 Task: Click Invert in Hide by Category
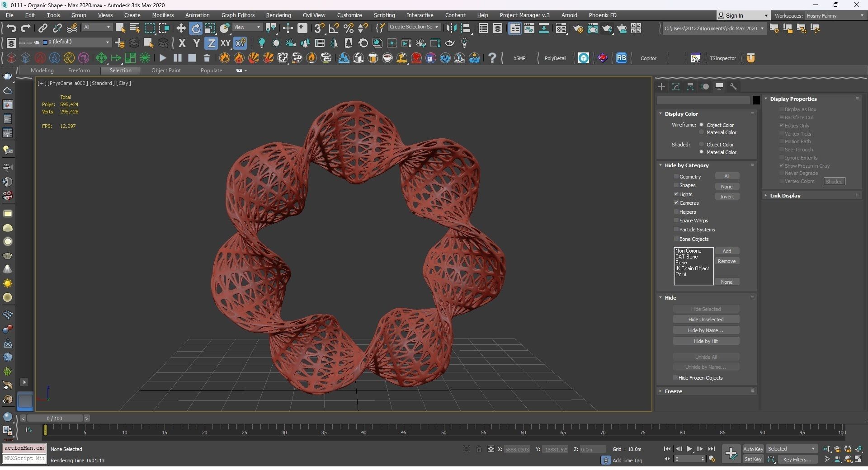[727, 197]
